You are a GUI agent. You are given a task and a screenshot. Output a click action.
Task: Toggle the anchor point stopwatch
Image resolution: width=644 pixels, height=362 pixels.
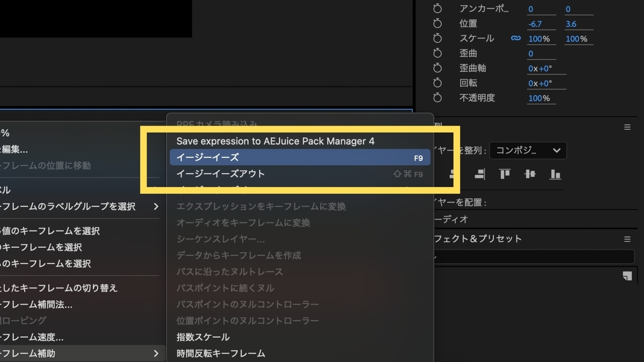tap(437, 9)
